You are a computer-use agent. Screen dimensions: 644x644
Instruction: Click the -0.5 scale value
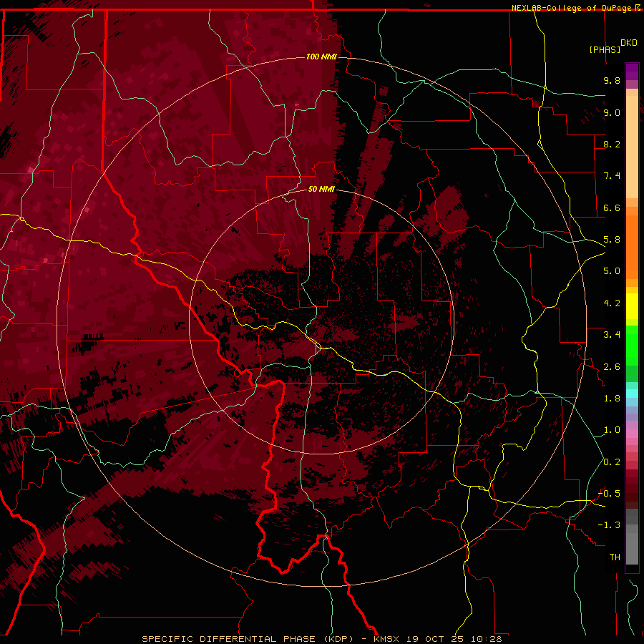tap(609, 494)
